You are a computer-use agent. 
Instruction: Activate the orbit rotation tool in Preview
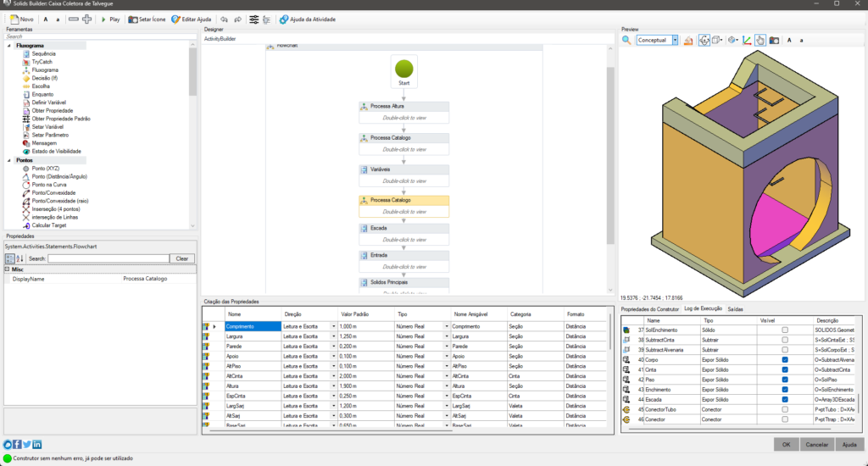coord(704,40)
